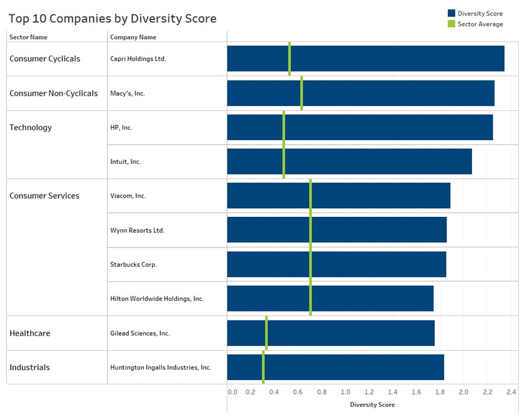Select the Technology sector label
Image resolution: width=525 pixels, height=420 pixels.
pyautogui.click(x=31, y=128)
